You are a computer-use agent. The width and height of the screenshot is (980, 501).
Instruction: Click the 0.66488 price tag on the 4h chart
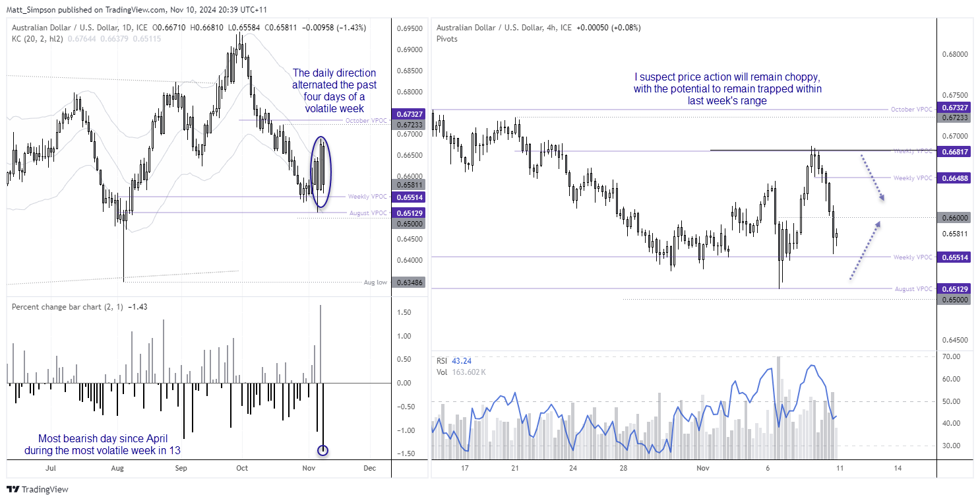pyautogui.click(x=954, y=178)
